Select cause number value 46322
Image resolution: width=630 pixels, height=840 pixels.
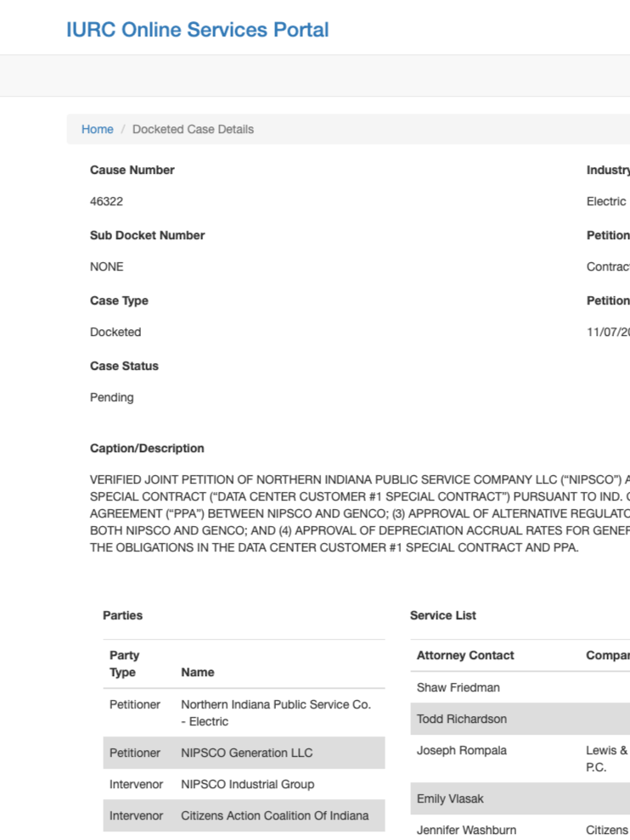(106, 201)
